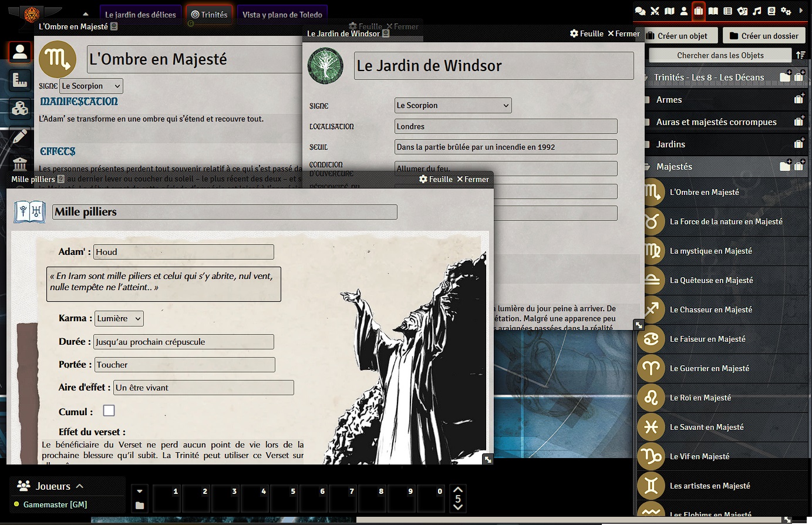Click the Durée input field
This screenshot has width=812, height=525.
(x=184, y=342)
